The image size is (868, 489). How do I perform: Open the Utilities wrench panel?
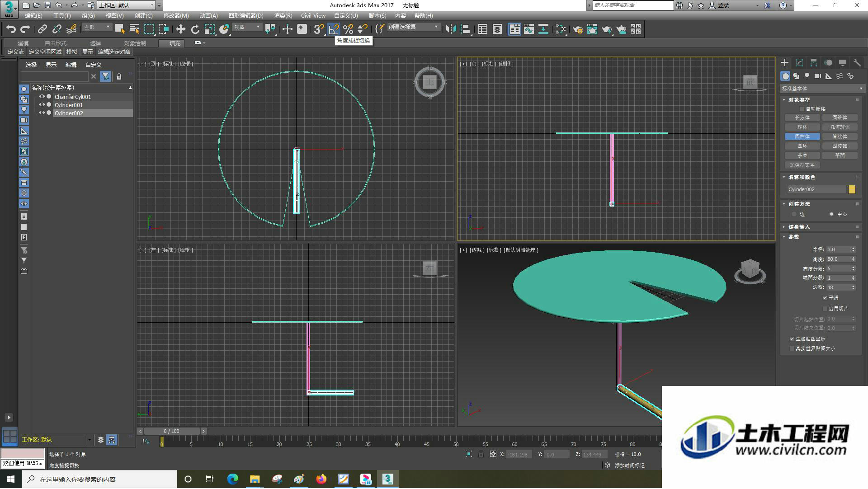[x=857, y=63]
